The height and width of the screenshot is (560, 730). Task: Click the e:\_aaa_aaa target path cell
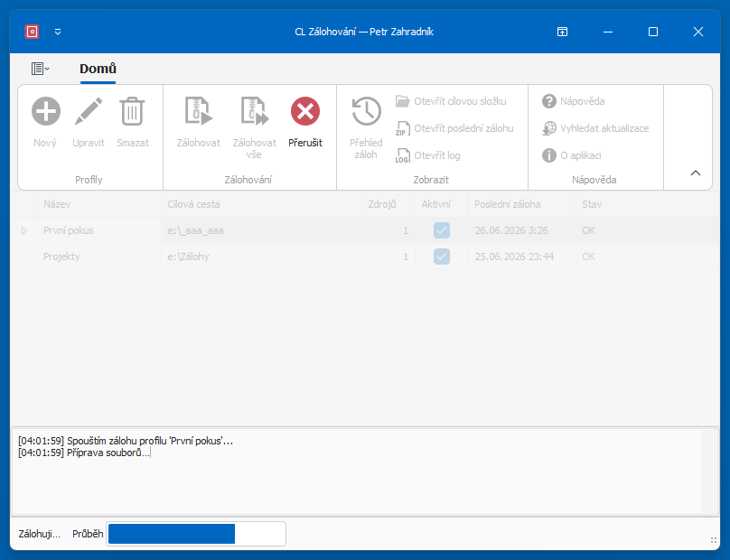262,230
